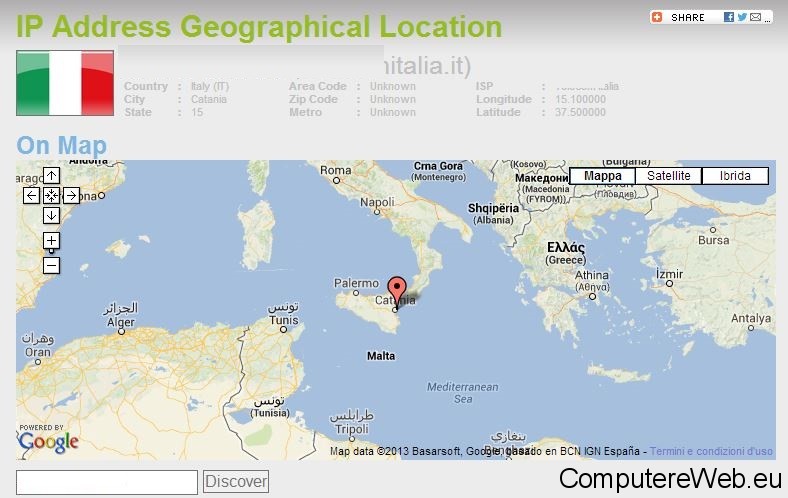
Task: Click the Longitude value 15.100000
Action: click(x=580, y=99)
